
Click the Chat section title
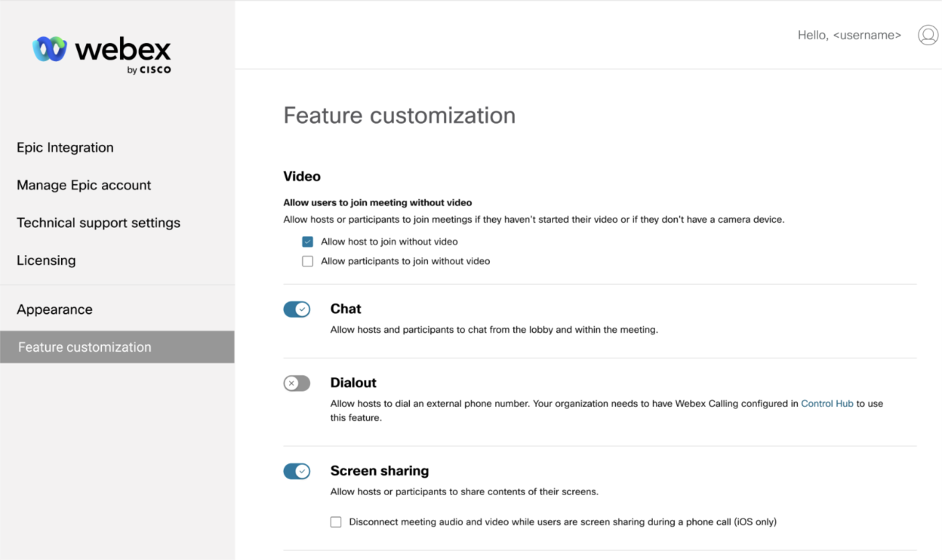coord(346,309)
